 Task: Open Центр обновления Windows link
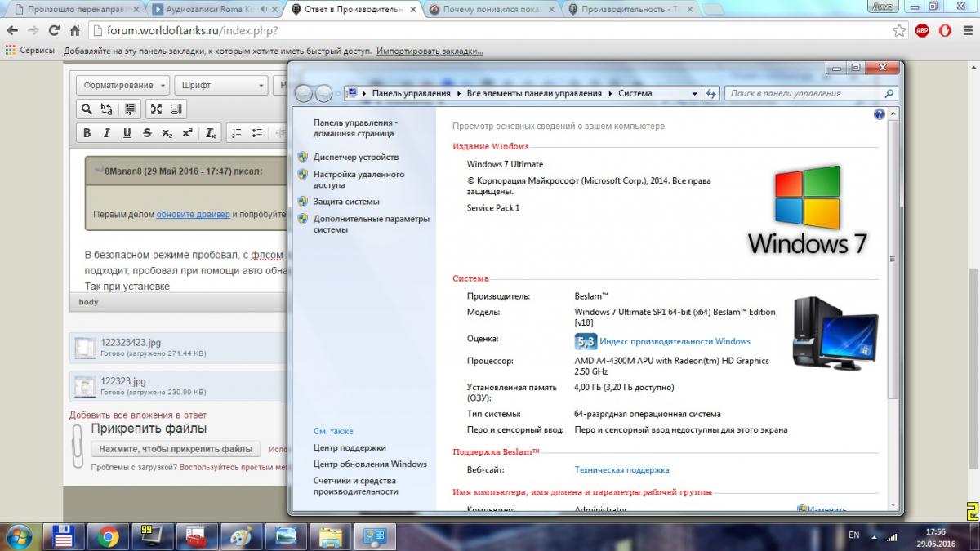[x=370, y=464]
